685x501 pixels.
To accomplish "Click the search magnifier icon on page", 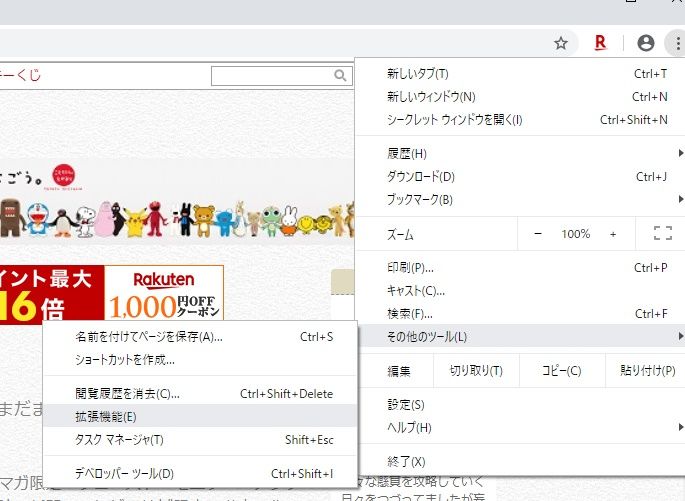I will click(341, 75).
